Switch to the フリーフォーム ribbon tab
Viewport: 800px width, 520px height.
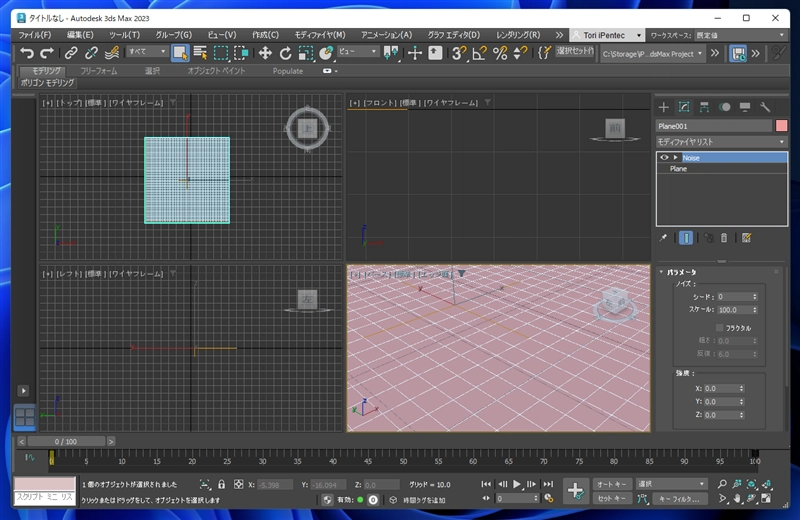tap(98, 71)
